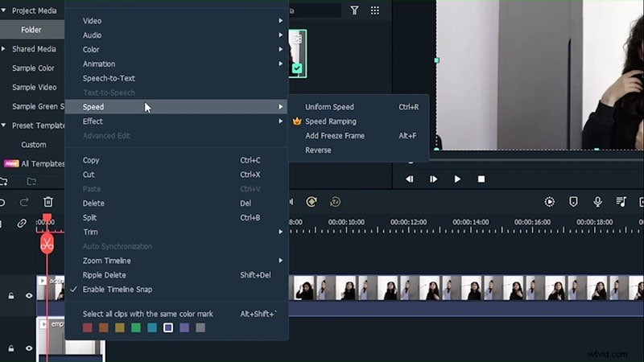Open the media filter icon

[x=354, y=10]
